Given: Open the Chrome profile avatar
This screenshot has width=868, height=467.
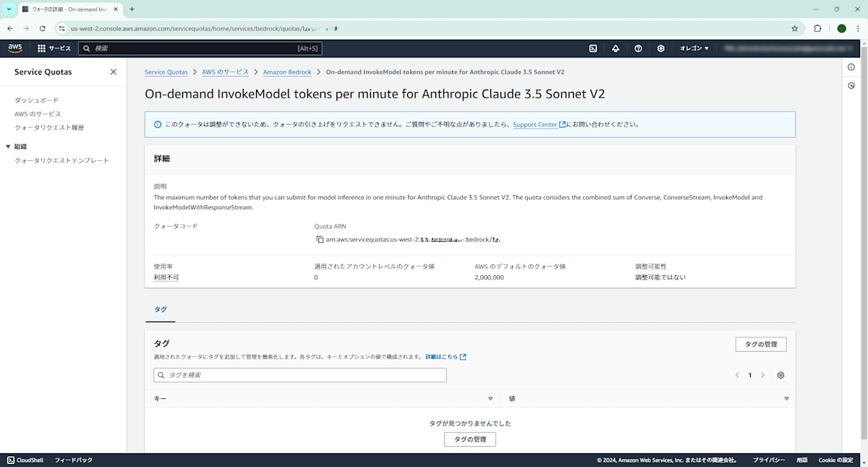Looking at the screenshot, I should 841,28.
